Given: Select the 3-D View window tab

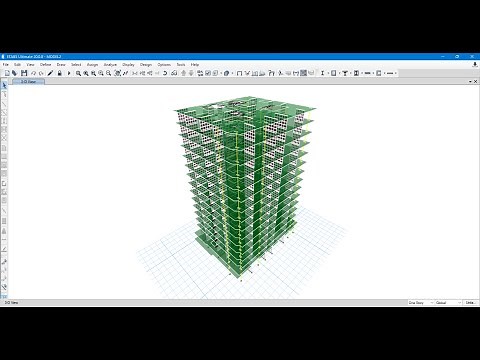Looking at the screenshot, I should tap(28, 81).
